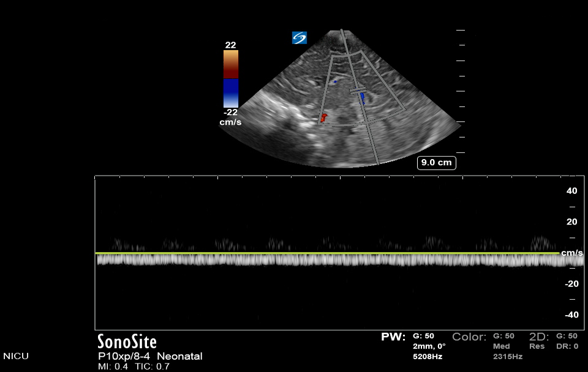Screen dimensions: 588x372
Task: Click the blue flow signal at the sample gate
Action: click(362, 97)
